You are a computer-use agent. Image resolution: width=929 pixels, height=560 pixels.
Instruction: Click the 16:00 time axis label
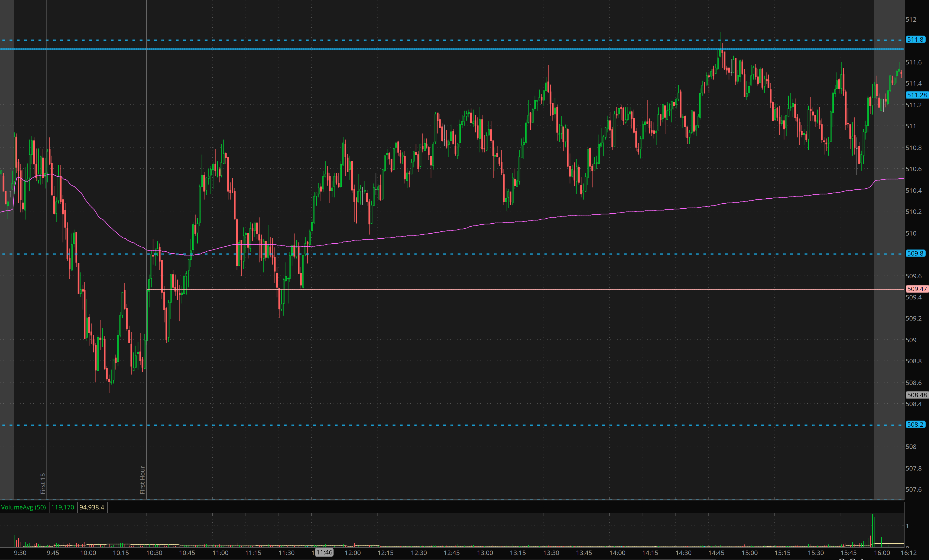882,553
